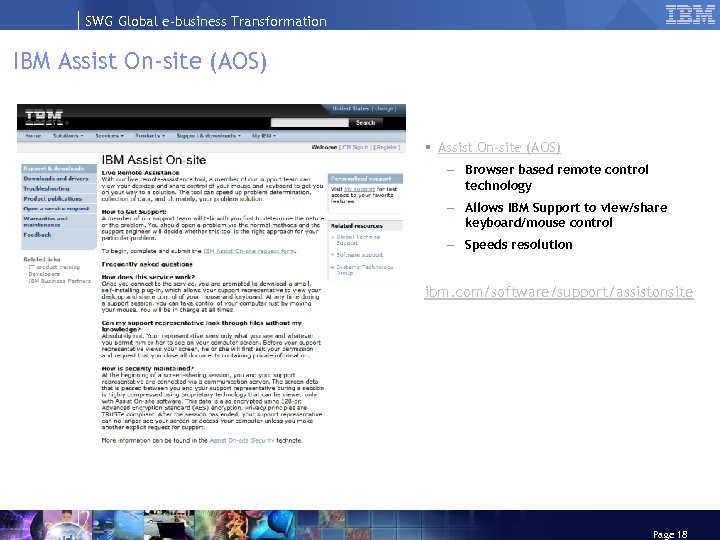
Task: Open the ibm.com/software/support/assistonsite link
Action: 559,292
